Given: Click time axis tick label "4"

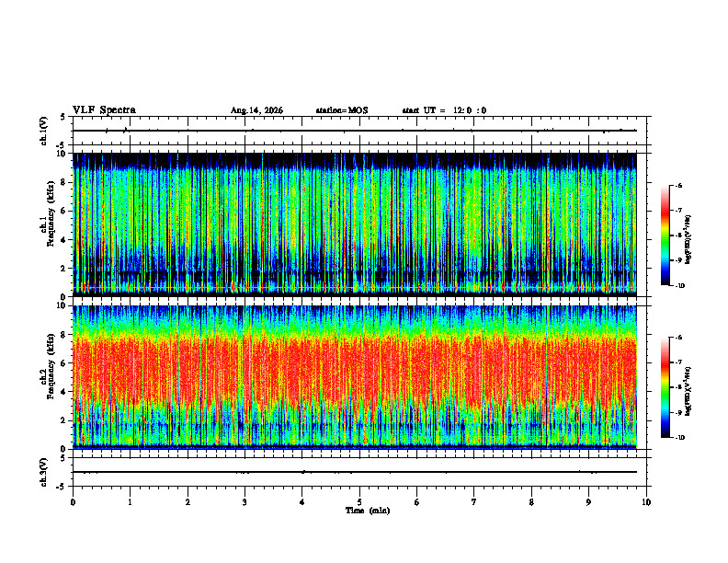Looking at the screenshot, I should 302,501.
